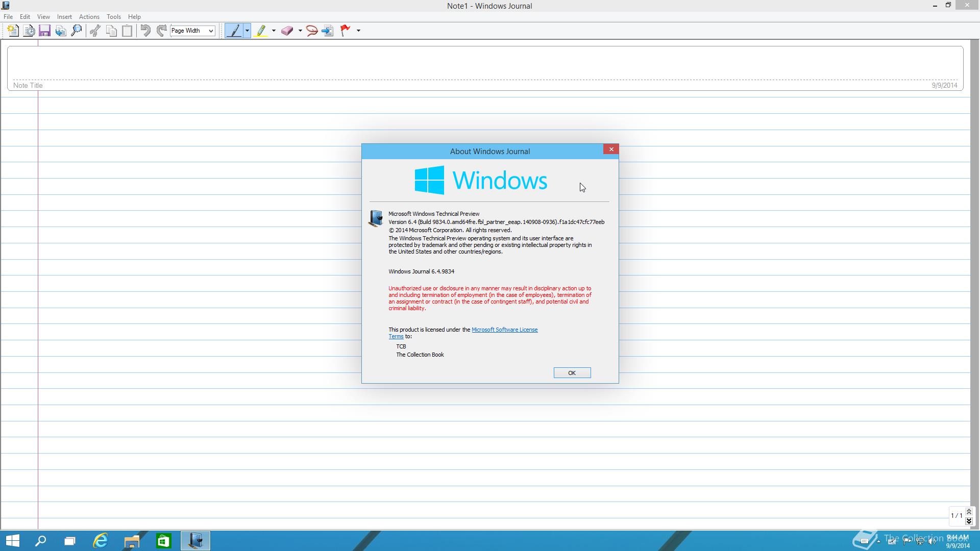Open the Microsoft Software License link
The image size is (980, 551).
click(504, 330)
